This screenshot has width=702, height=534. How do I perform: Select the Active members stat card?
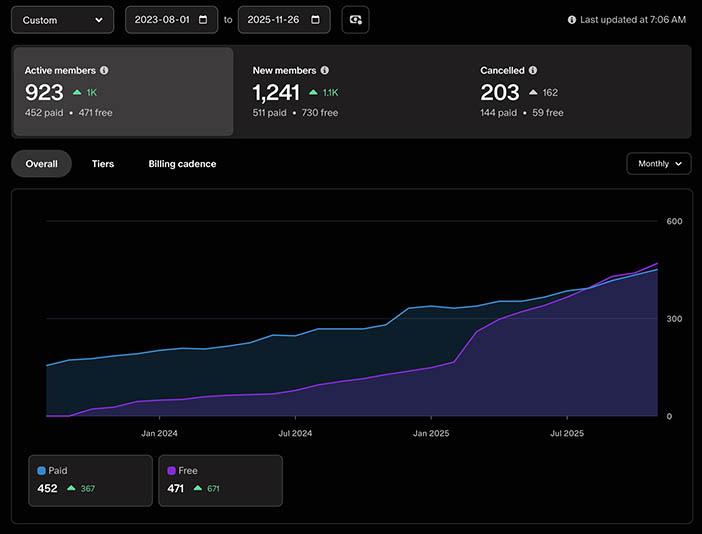tap(122, 91)
